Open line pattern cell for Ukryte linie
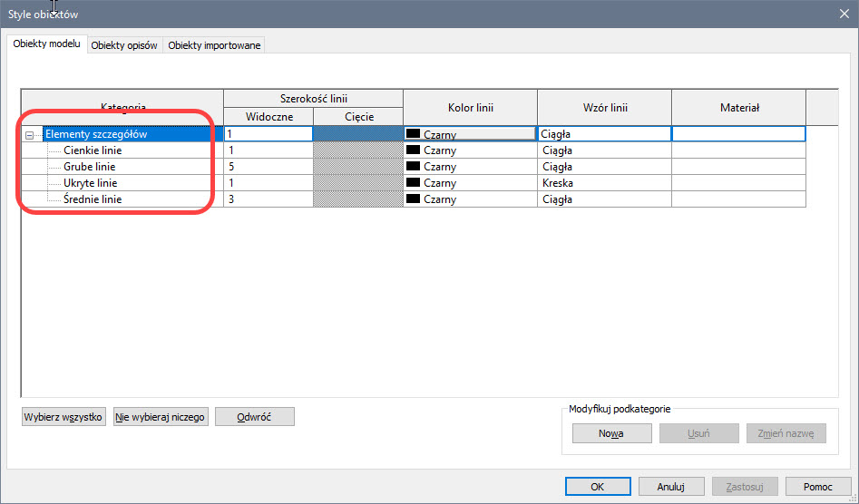The height and width of the screenshot is (504, 859). pos(603,183)
